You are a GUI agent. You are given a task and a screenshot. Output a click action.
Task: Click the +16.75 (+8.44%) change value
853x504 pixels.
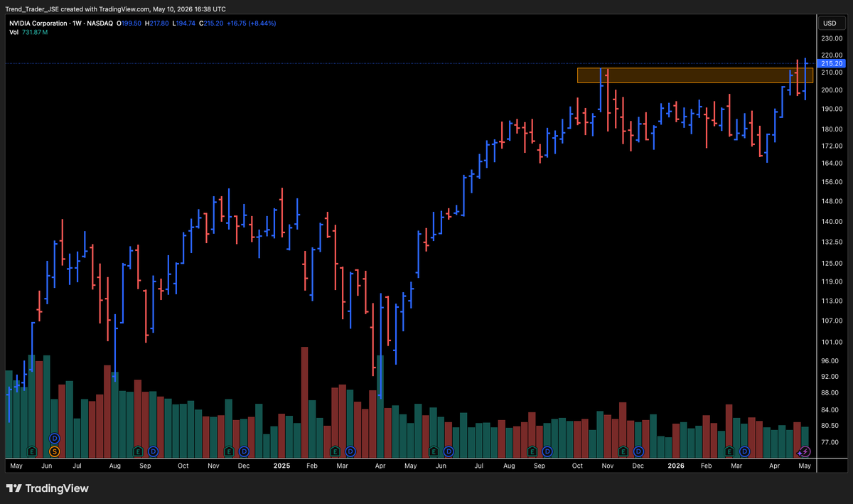coord(251,23)
